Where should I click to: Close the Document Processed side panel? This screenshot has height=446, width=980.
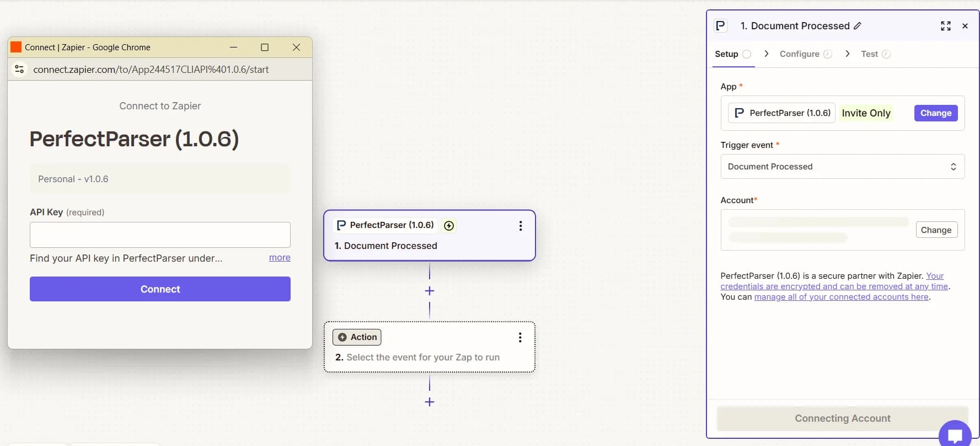tap(965, 26)
